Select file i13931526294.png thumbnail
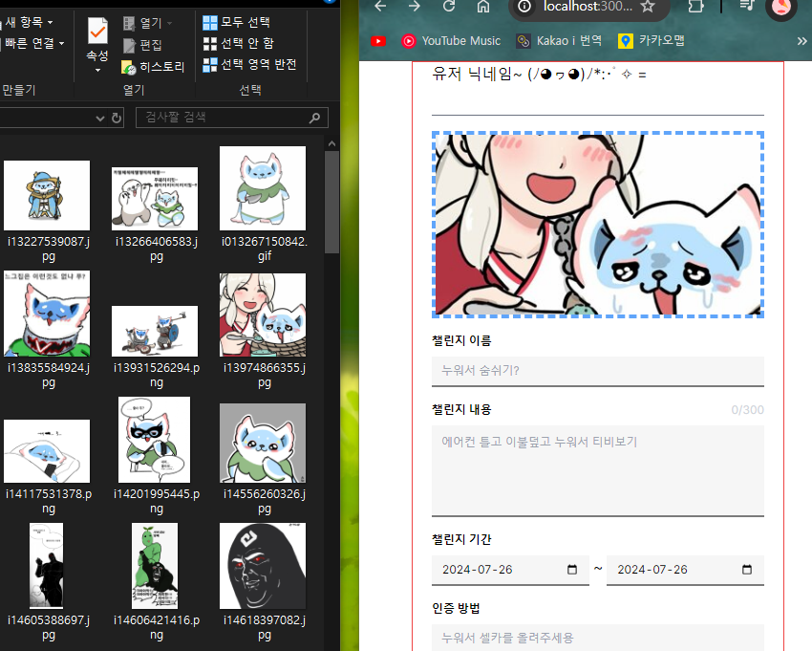 coord(155,331)
